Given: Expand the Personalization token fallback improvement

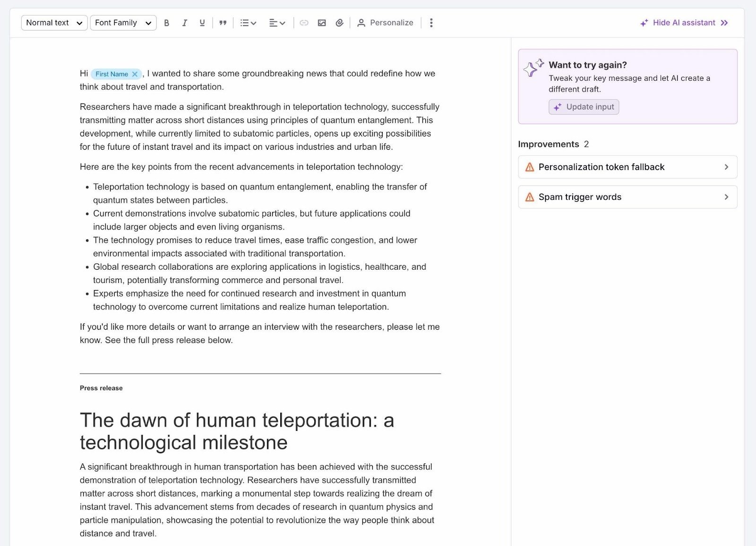Looking at the screenshot, I should 627,167.
